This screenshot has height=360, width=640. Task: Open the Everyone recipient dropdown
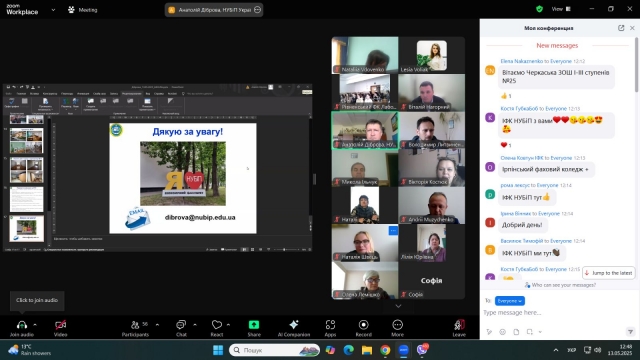(x=509, y=301)
